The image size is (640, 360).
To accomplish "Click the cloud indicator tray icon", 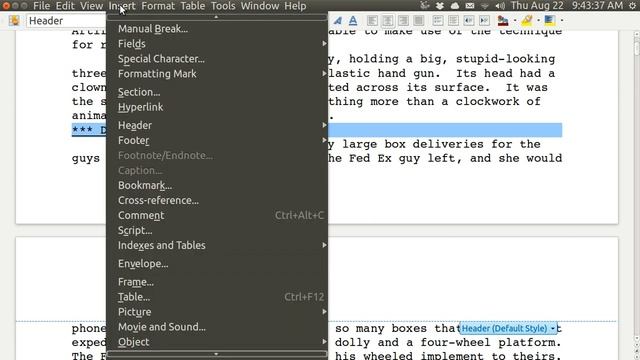I will [x=455, y=6].
